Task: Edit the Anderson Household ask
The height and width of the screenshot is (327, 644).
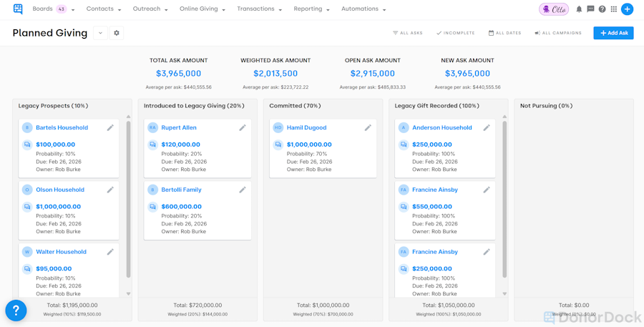Action: 487,128
